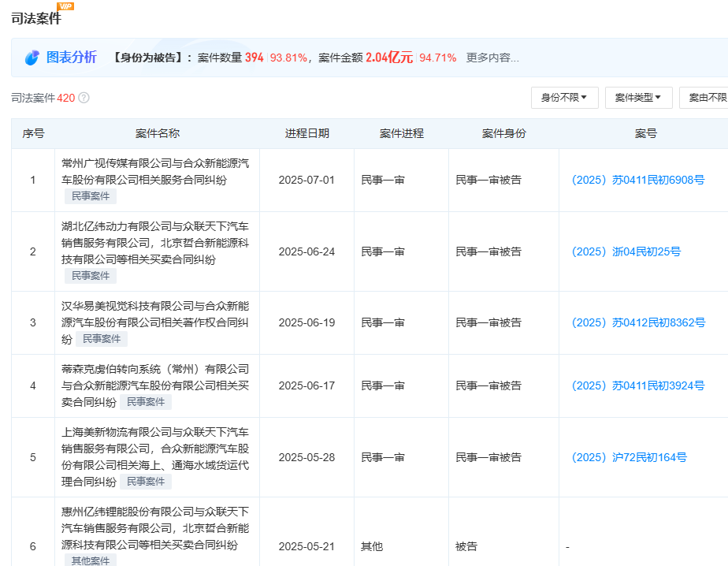728x566 pixels.
Task: Click the 案件身份 column header
Action: [504, 133]
